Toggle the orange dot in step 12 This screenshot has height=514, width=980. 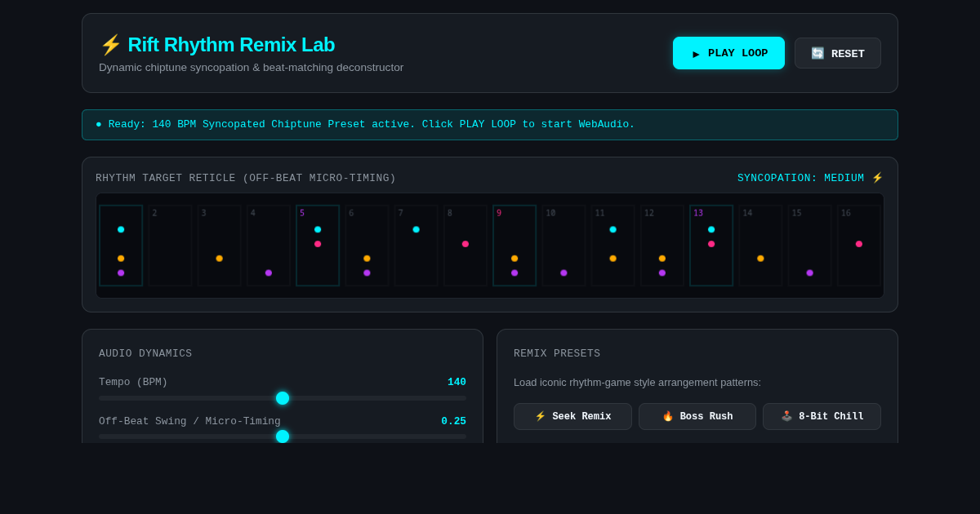click(662, 259)
